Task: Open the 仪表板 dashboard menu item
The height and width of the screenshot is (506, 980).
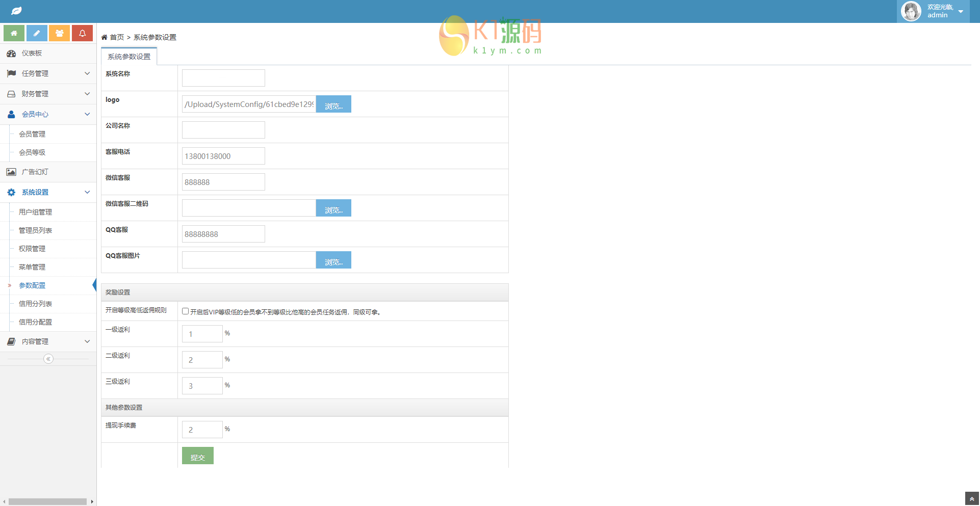Action: [48, 54]
